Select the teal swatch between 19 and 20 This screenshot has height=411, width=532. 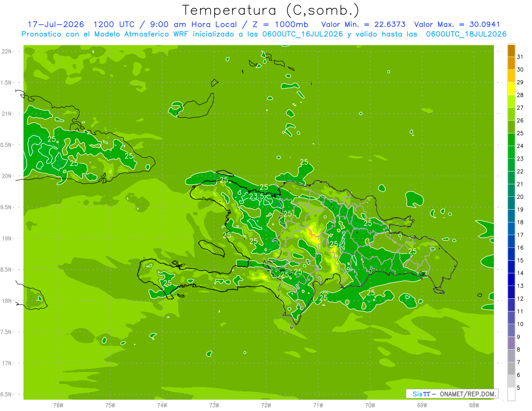[511, 203]
